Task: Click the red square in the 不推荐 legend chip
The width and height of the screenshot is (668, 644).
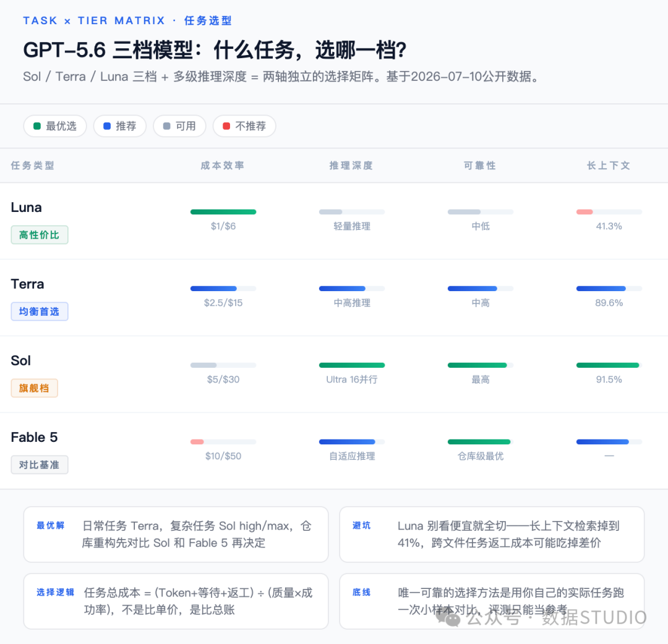Action: pos(226,126)
